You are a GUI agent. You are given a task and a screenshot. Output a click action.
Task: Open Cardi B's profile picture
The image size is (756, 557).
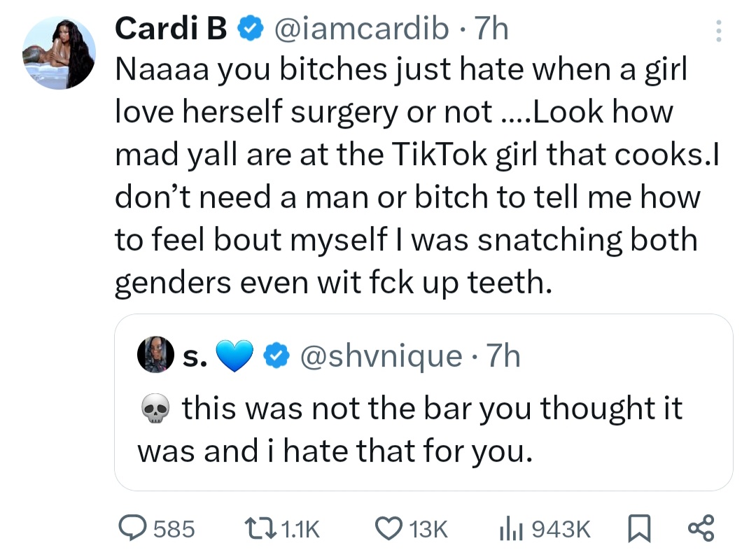point(59,52)
